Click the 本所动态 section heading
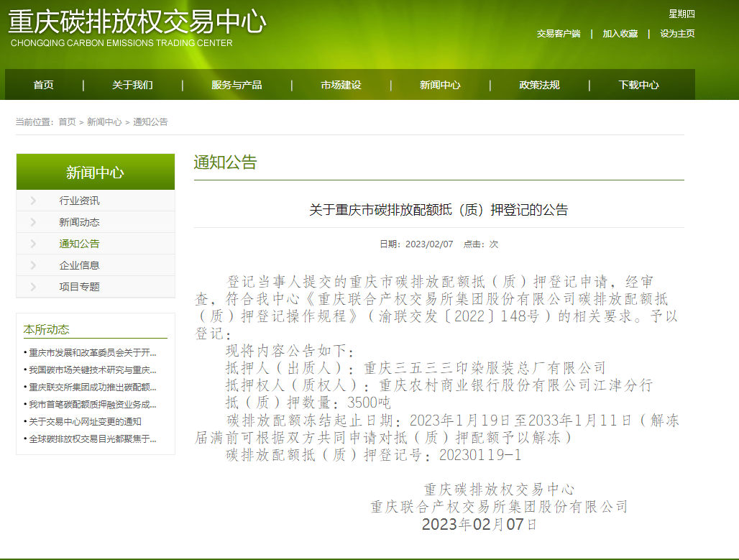The height and width of the screenshot is (560, 739). click(x=46, y=329)
